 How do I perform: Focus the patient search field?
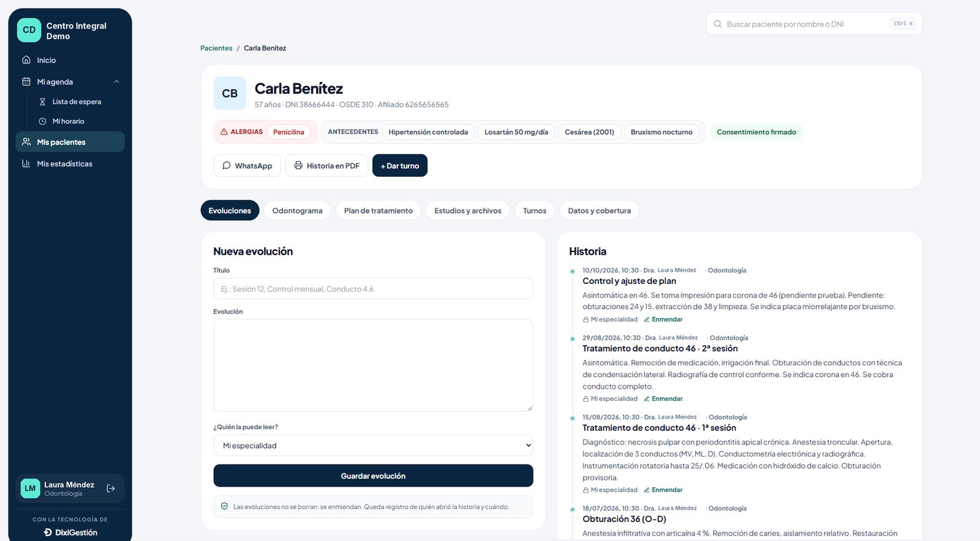click(814, 24)
